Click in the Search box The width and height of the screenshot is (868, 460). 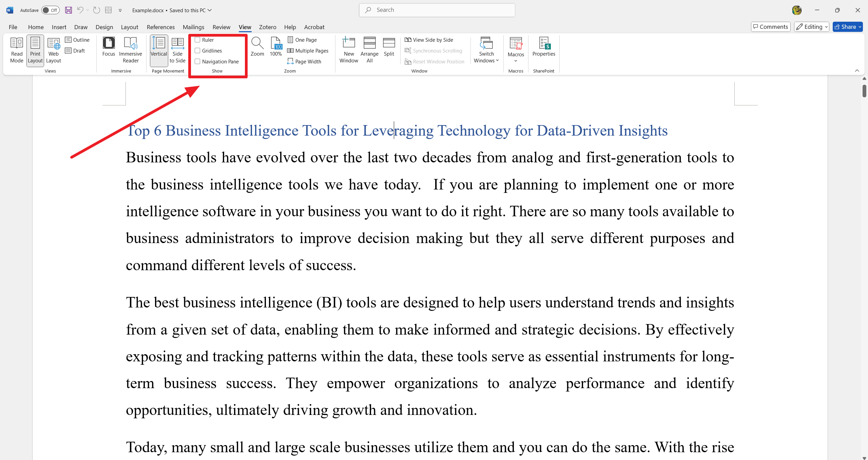point(437,10)
